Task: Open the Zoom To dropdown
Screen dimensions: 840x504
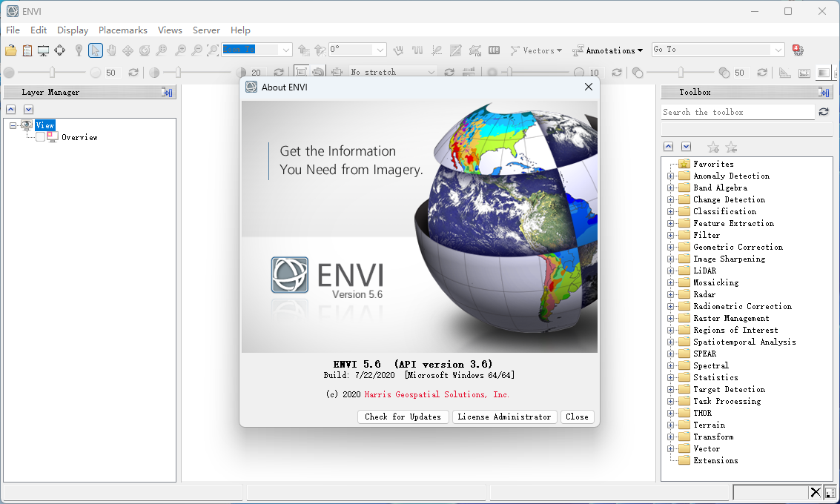Action: (286, 50)
